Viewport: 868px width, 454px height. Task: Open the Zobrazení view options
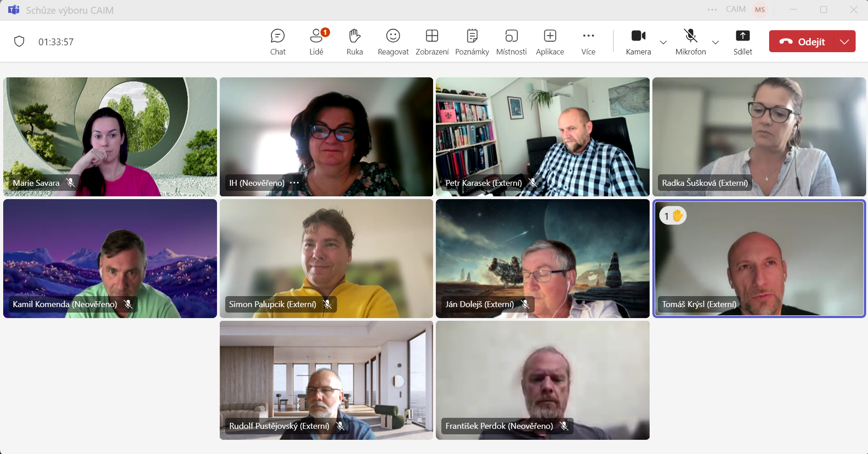pos(432,42)
